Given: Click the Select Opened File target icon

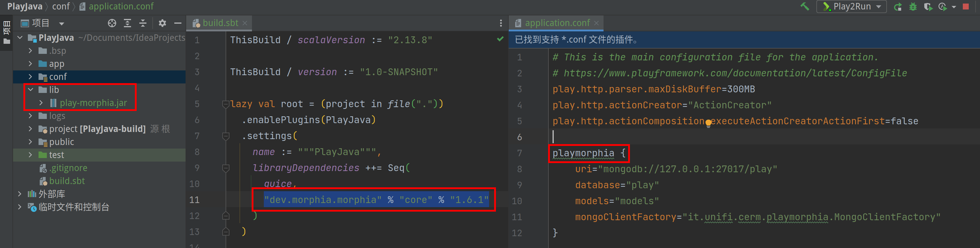Looking at the screenshot, I should (112, 23).
